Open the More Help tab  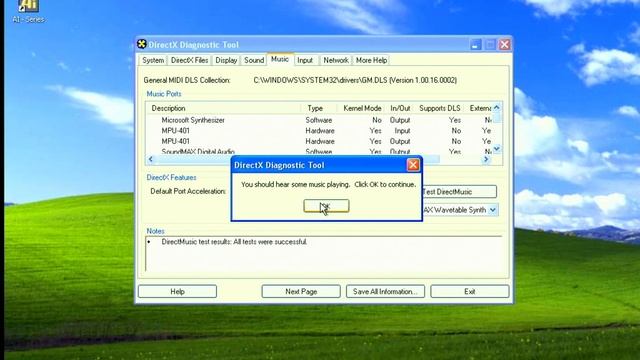tap(371, 60)
